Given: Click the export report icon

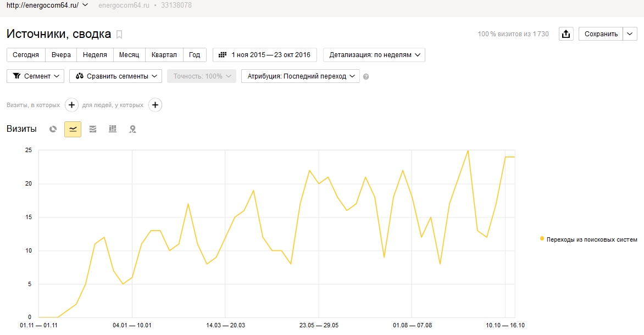Looking at the screenshot, I should 565,34.
